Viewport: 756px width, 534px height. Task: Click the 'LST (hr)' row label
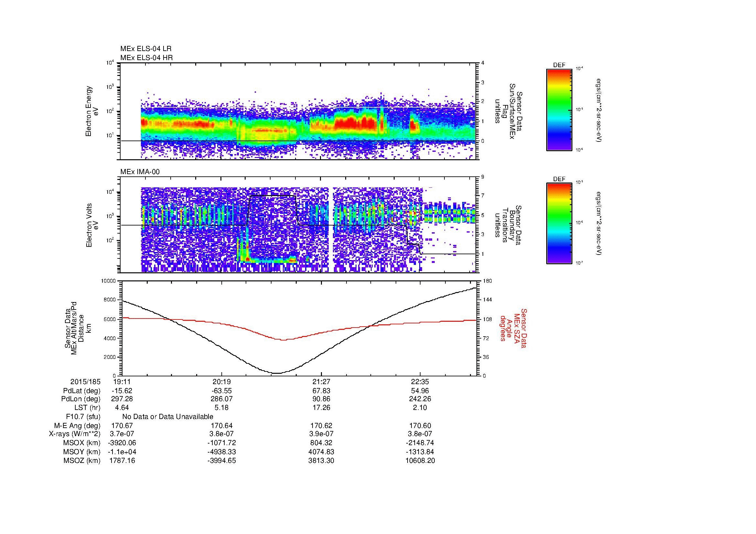tap(87, 408)
